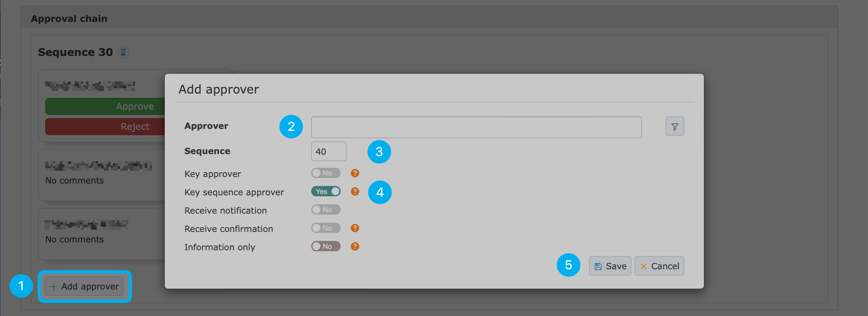Image resolution: width=868 pixels, height=316 pixels.
Task: Click the green Approve button
Action: 105,106
